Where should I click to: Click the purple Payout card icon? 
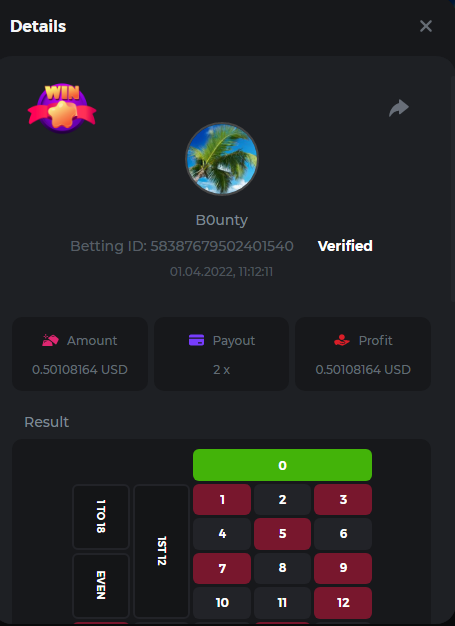pos(196,340)
